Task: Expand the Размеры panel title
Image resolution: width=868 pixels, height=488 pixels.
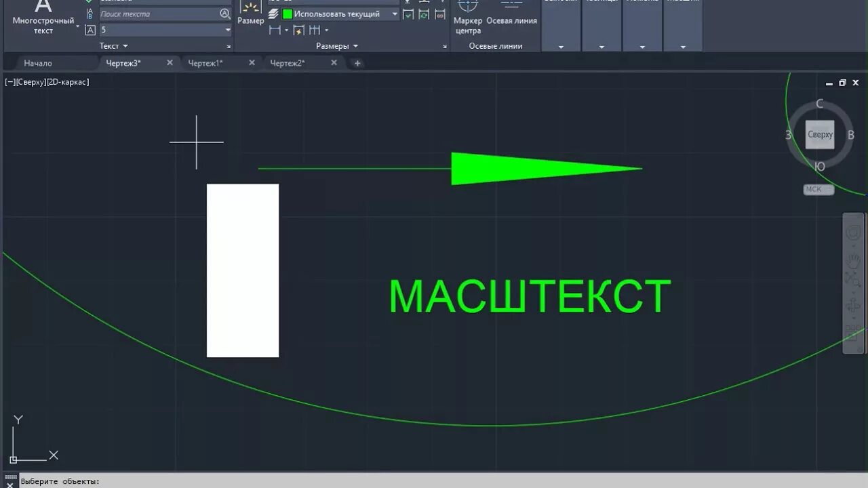Action: 337,46
